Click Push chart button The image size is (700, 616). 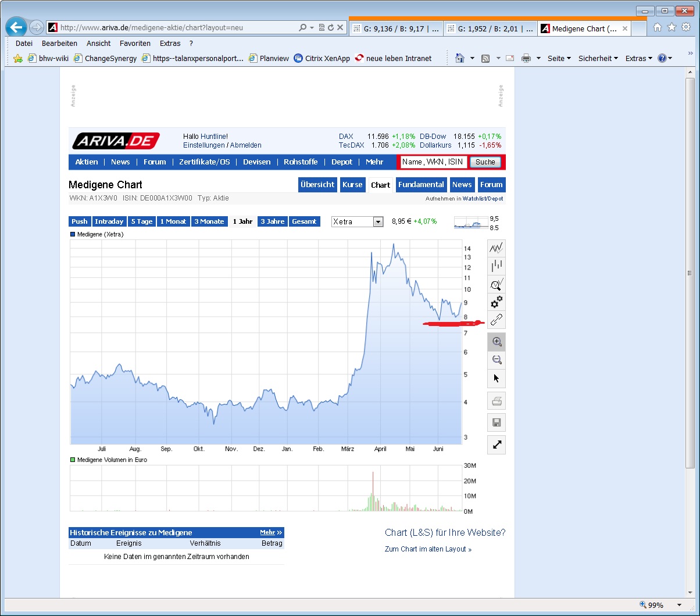pyautogui.click(x=80, y=221)
